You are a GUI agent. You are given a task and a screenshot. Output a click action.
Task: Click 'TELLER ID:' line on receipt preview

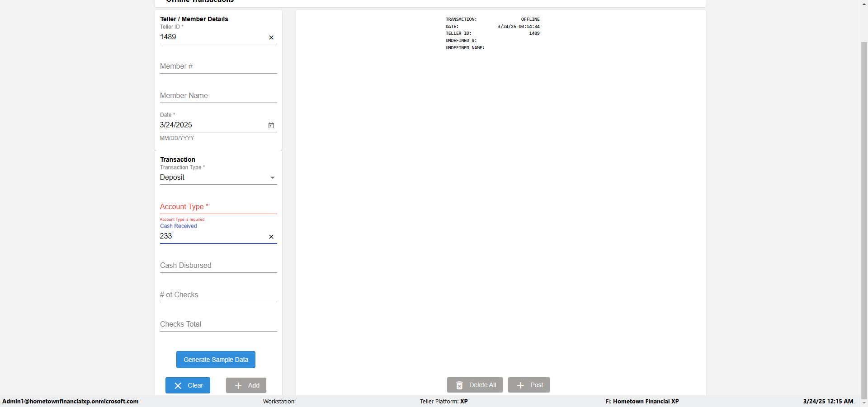coord(458,33)
